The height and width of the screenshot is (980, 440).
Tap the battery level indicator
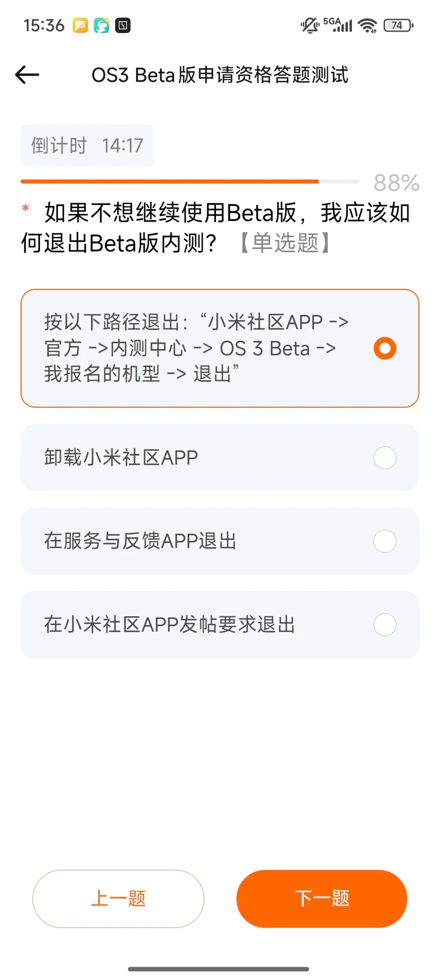coord(398,25)
